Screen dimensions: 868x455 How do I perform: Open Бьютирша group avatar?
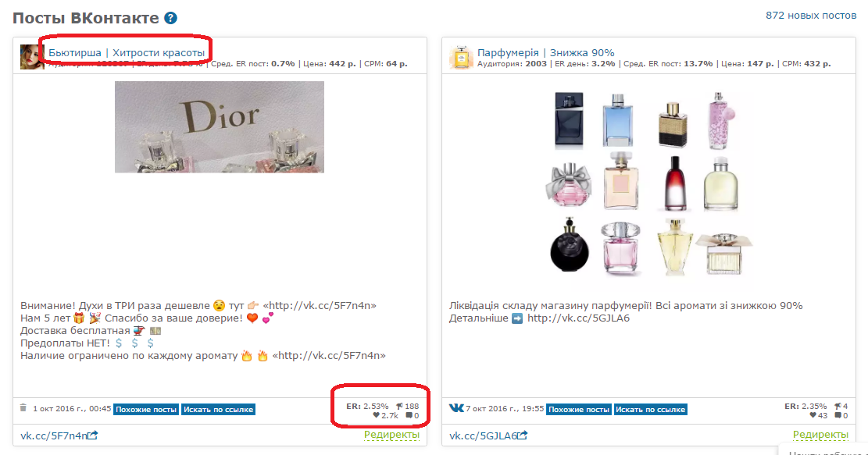pyautogui.click(x=32, y=57)
